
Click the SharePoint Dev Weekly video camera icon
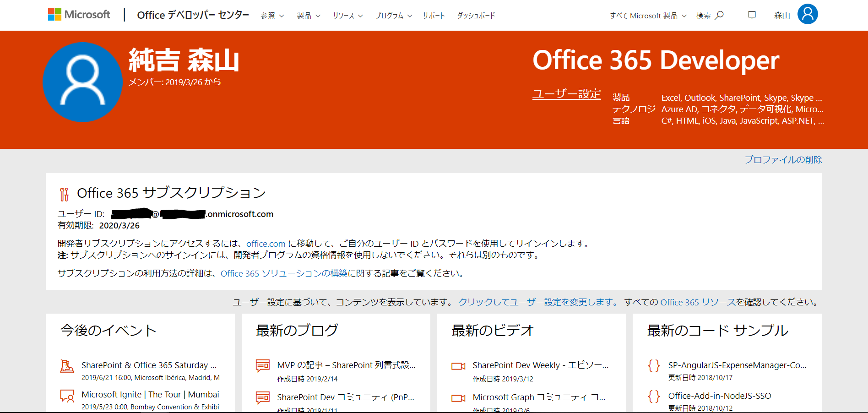pyautogui.click(x=458, y=366)
